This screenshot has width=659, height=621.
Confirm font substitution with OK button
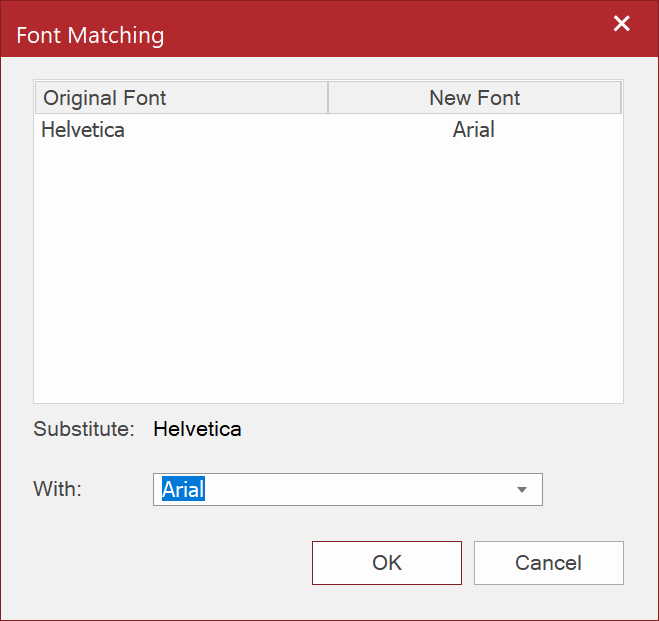(x=386, y=563)
